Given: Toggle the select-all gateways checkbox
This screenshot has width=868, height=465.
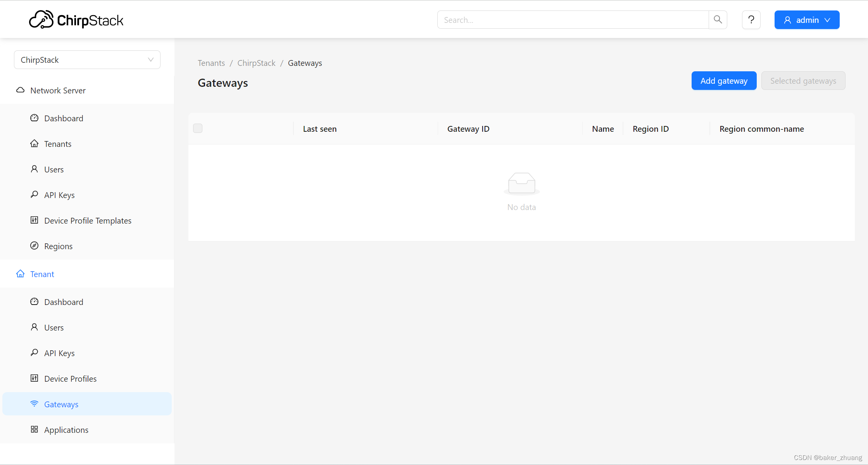Looking at the screenshot, I should click(x=198, y=128).
